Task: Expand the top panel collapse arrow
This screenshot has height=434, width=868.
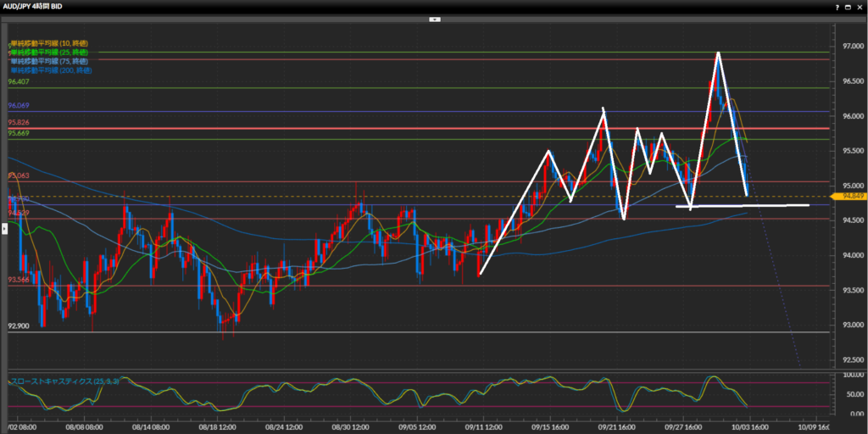Action: pos(434,18)
